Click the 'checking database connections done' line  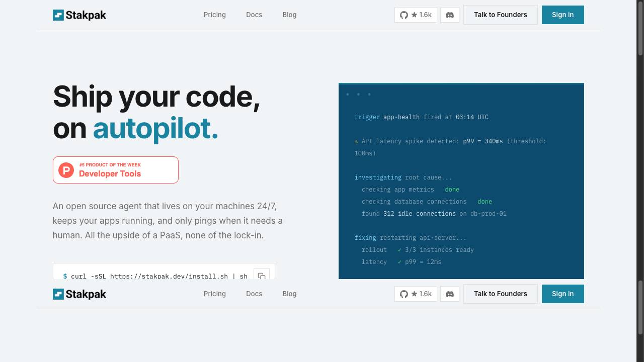pos(427,202)
